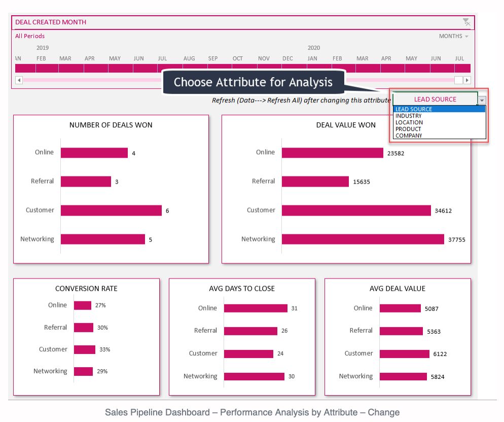Click the Networking bar in Deal Value Won
Image resolution: width=504 pixels, height=422 pixels.
pyautogui.click(x=363, y=239)
